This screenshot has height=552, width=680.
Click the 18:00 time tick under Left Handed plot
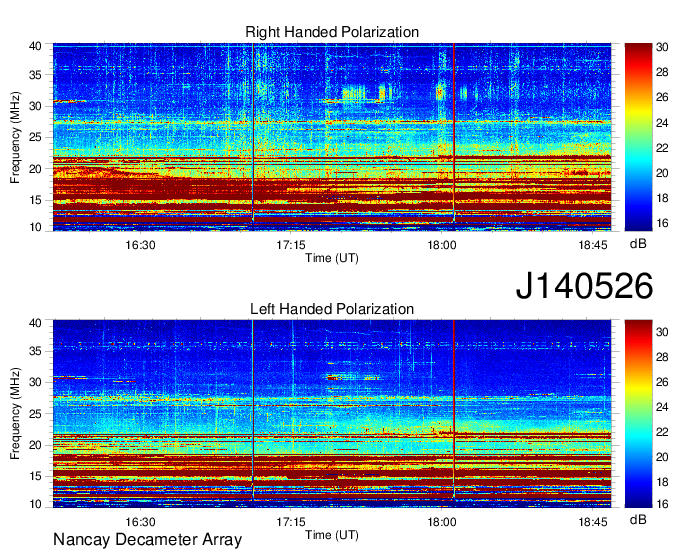(442, 522)
